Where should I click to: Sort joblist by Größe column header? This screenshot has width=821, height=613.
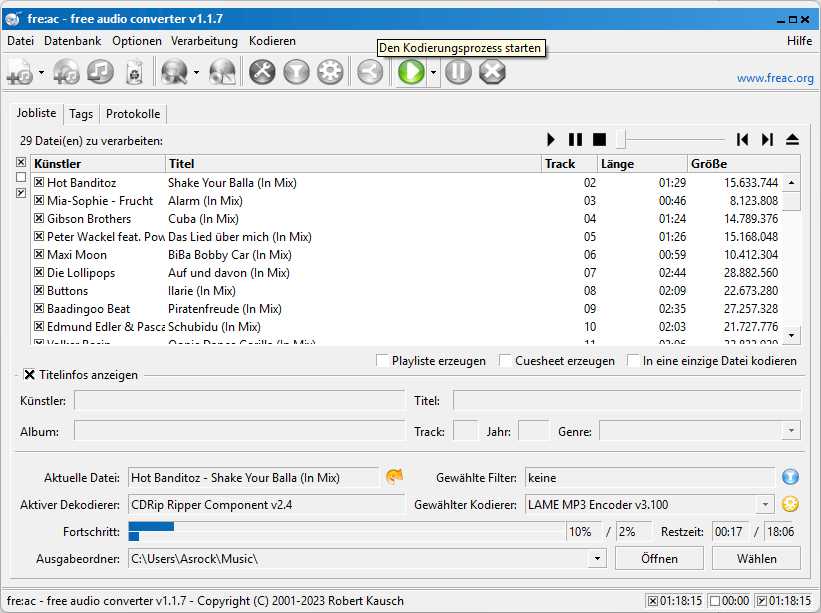744,164
